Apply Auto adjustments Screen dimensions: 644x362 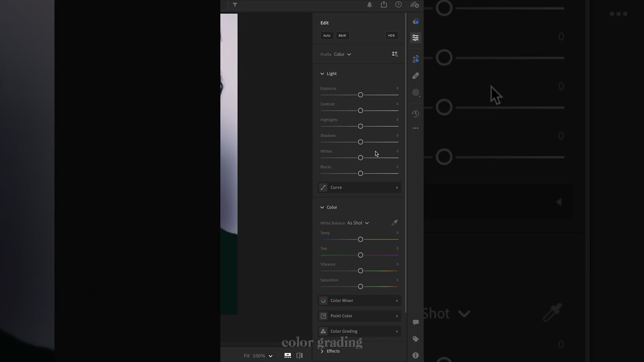[x=327, y=36]
